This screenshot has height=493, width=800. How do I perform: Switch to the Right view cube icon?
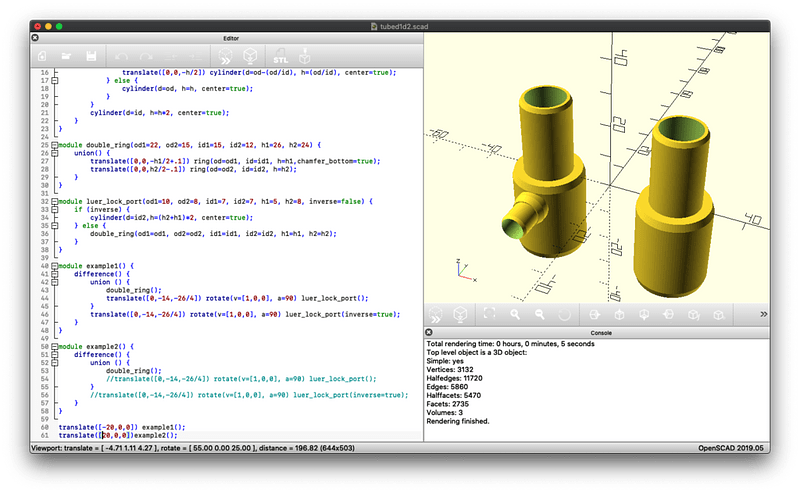coord(594,314)
